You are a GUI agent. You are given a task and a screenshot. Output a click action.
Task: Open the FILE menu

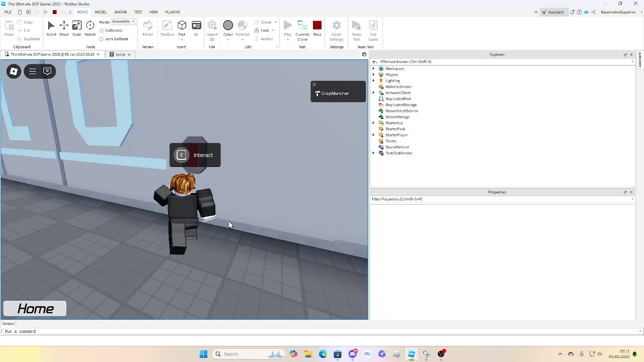tap(8, 12)
